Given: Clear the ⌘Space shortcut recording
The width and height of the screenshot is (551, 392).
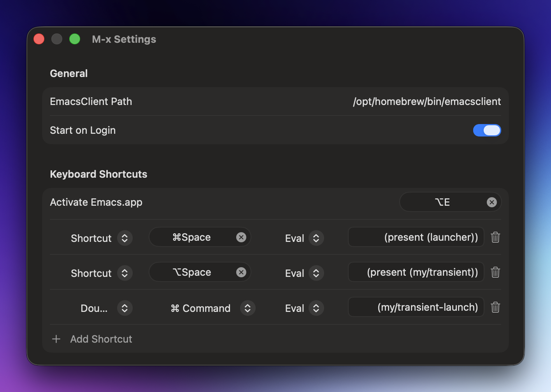Looking at the screenshot, I should tap(241, 237).
